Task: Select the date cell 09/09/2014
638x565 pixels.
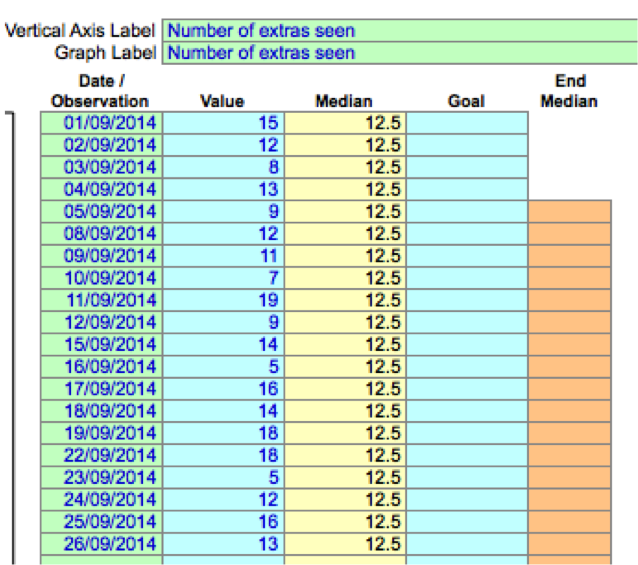Action: tap(102, 256)
